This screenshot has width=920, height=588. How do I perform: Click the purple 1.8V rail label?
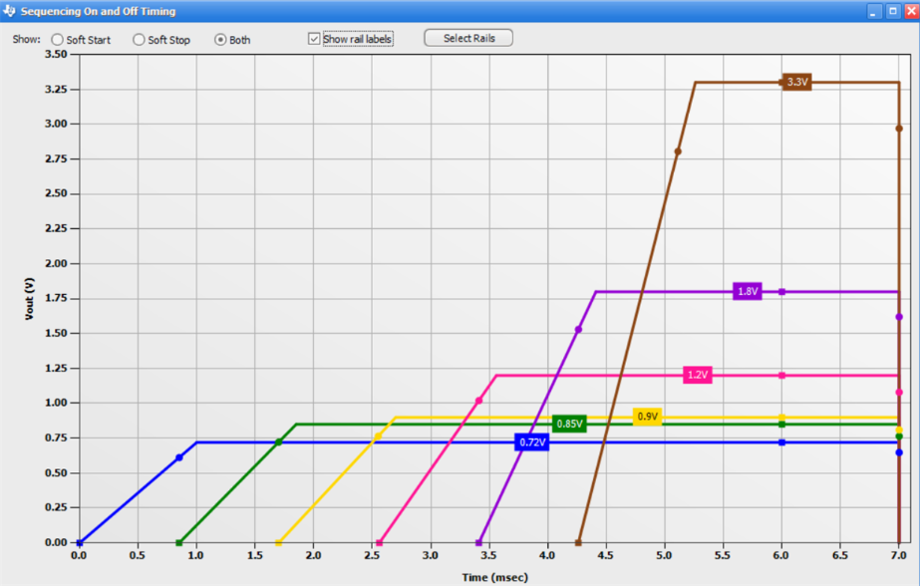(x=748, y=292)
